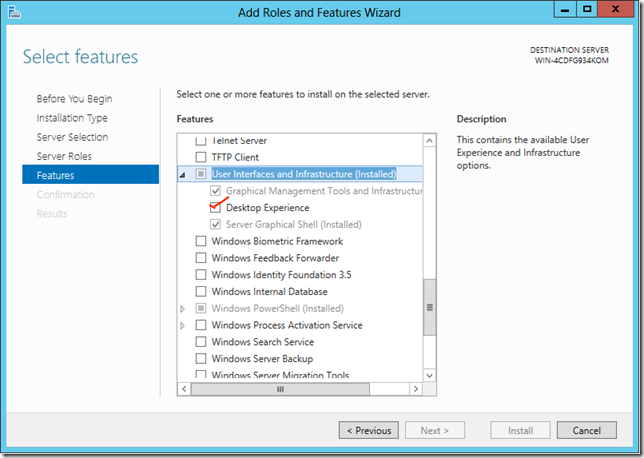This screenshot has width=644, height=458.
Task: Go to the Installation Type step
Action: pyautogui.click(x=72, y=118)
